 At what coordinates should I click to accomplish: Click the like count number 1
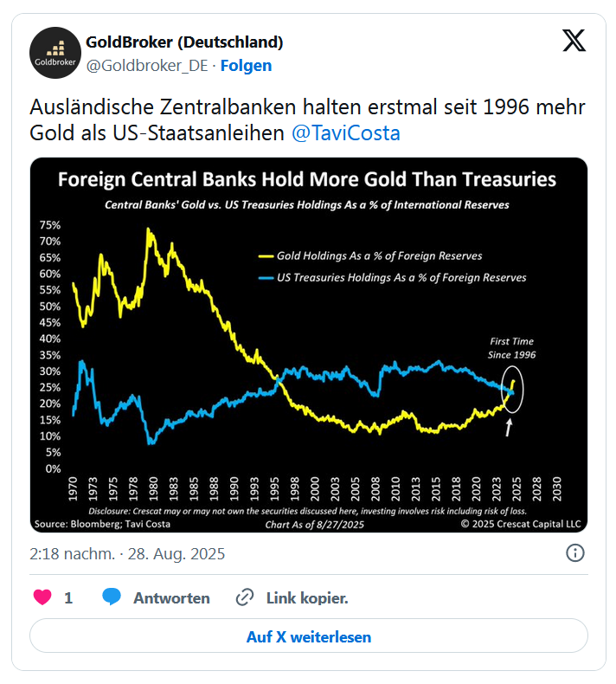point(68,597)
